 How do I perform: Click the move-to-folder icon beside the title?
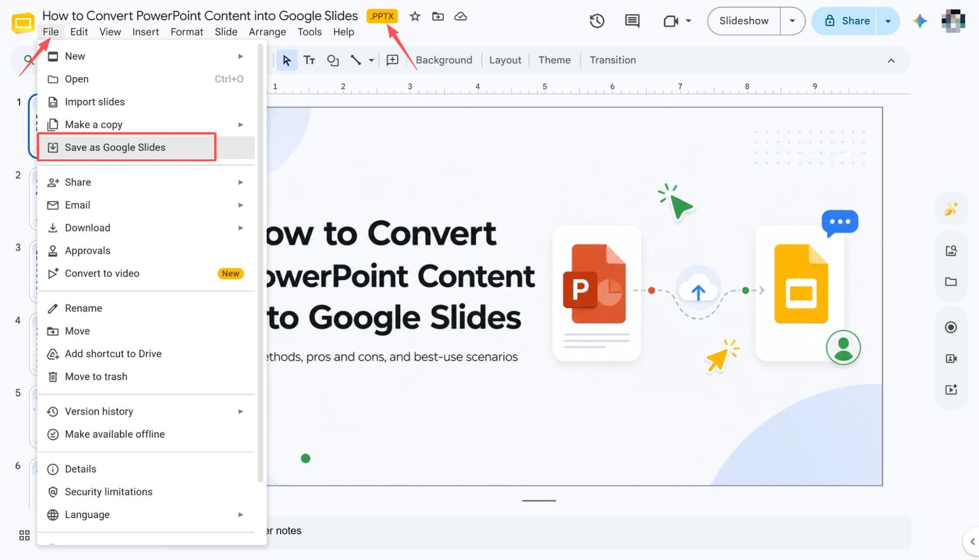438,17
